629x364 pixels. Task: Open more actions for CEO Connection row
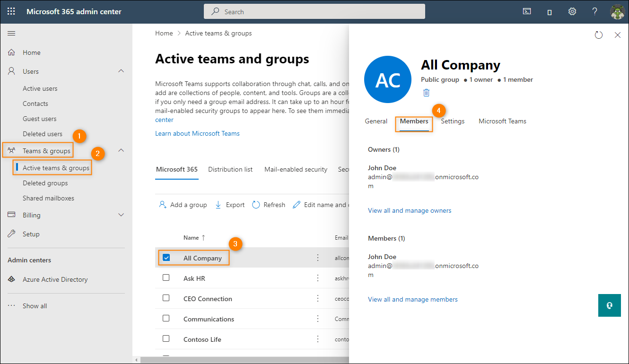(x=318, y=298)
